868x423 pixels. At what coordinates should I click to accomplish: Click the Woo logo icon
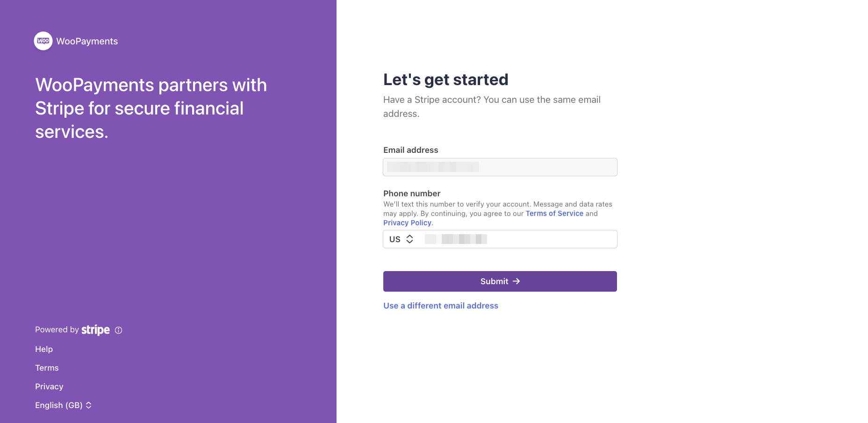[x=43, y=41]
